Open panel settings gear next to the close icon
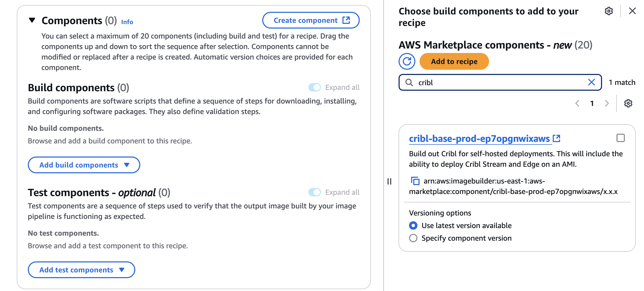644x291 pixels. click(x=609, y=11)
